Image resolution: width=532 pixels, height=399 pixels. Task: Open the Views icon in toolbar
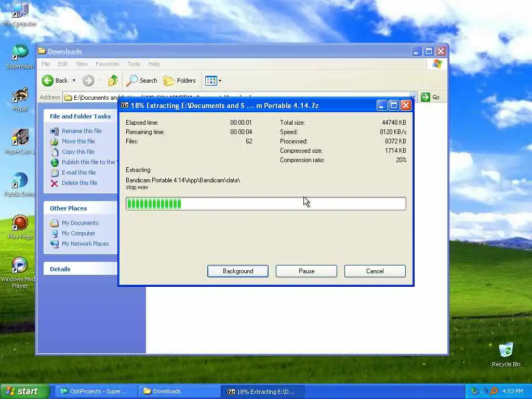211,81
